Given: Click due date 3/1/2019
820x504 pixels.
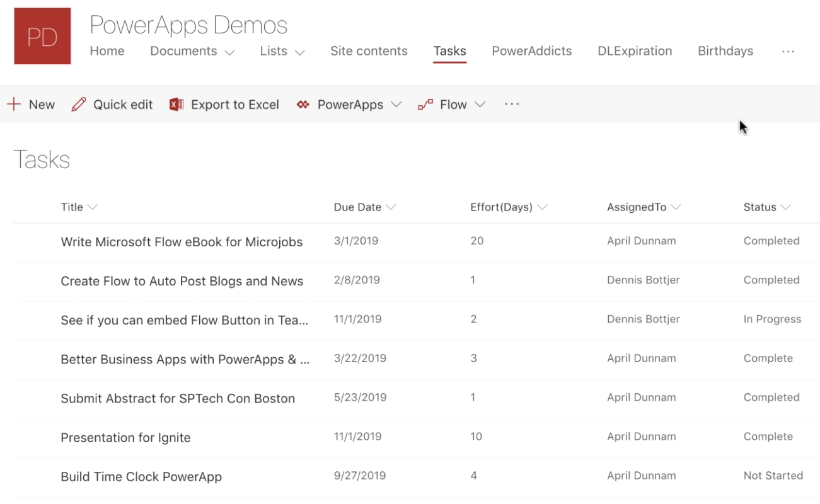Looking at the screenshot, I should 356,241.
